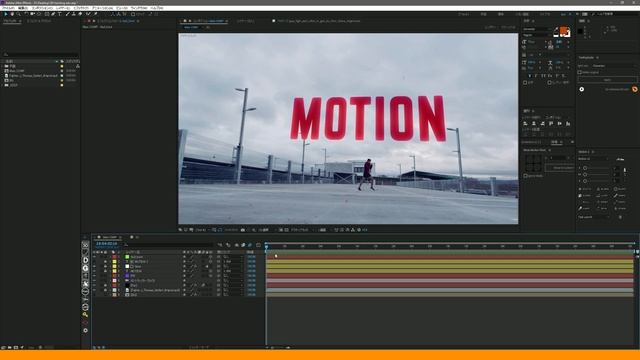Toggle Hide Shy Layers switch in timeline

pos(237,245)
